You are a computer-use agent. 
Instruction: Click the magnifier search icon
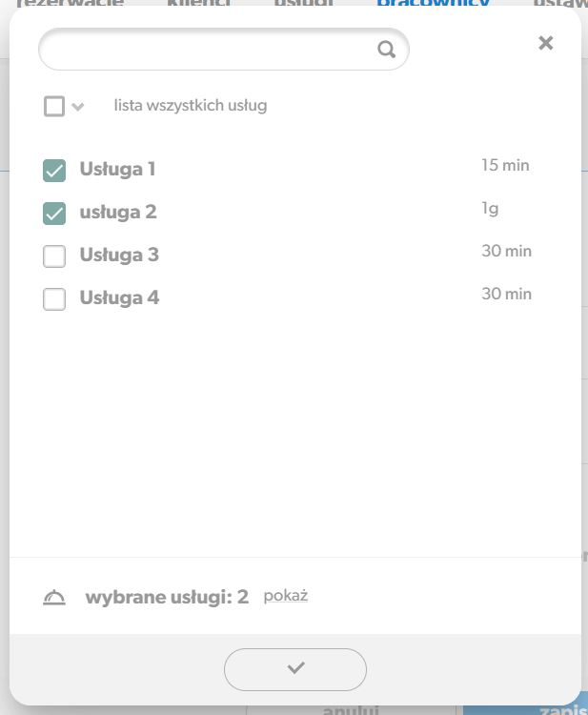click(x=386, y=49)
